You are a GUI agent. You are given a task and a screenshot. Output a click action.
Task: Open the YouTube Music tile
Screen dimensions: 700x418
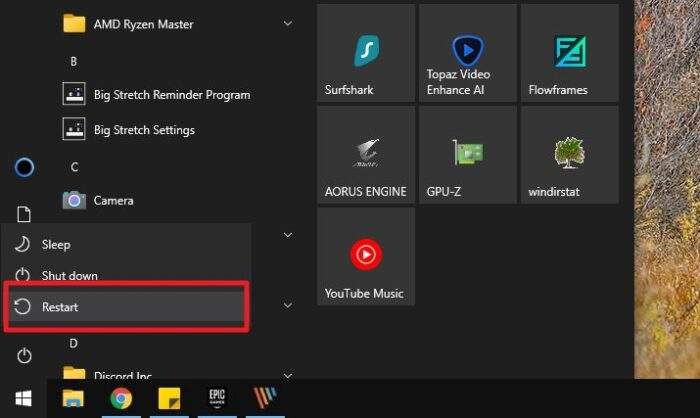366,257
